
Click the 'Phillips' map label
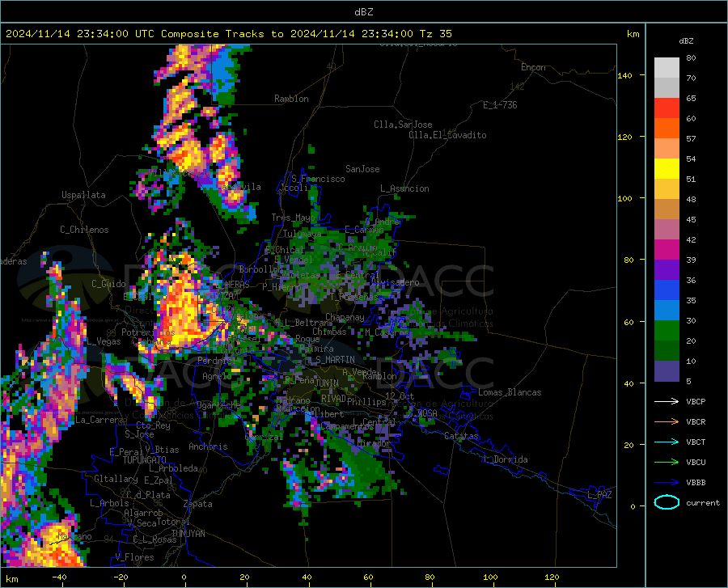(x=366, y=402)
